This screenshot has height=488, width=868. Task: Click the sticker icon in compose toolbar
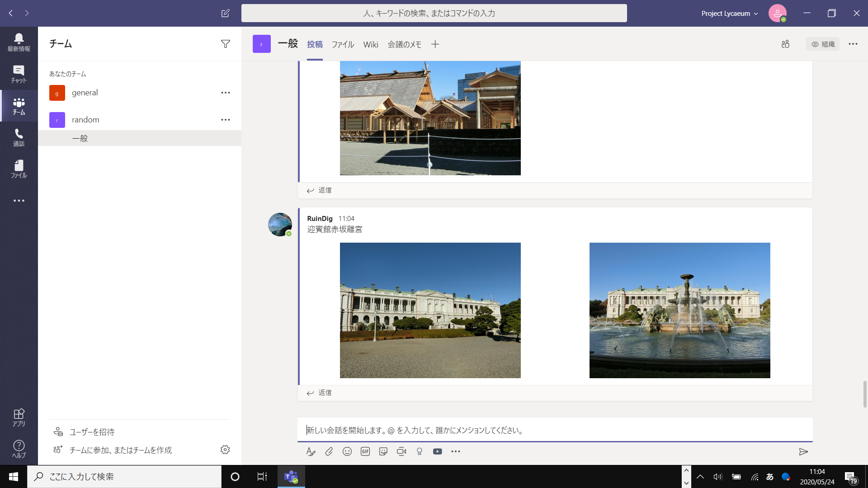coord(383,451)
